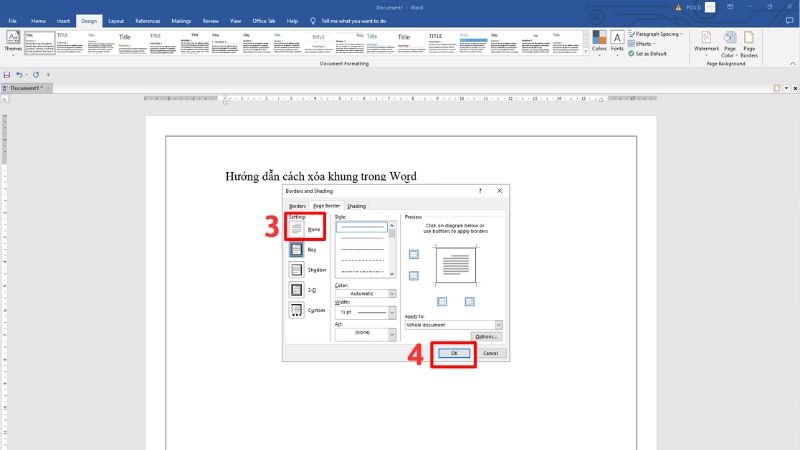800x450 pixels.
Task: Pick the Shadow border setting
Action: pyautogui.click(x=298, y=269)
